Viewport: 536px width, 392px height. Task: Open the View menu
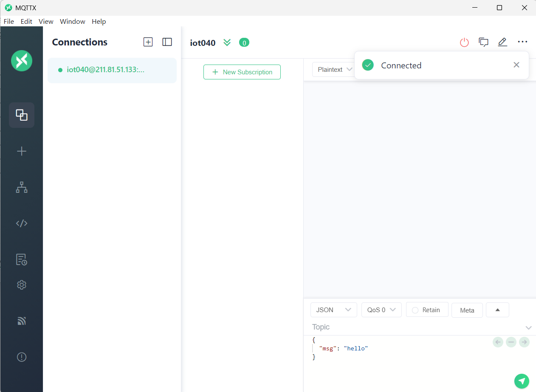tap(46, 21)
